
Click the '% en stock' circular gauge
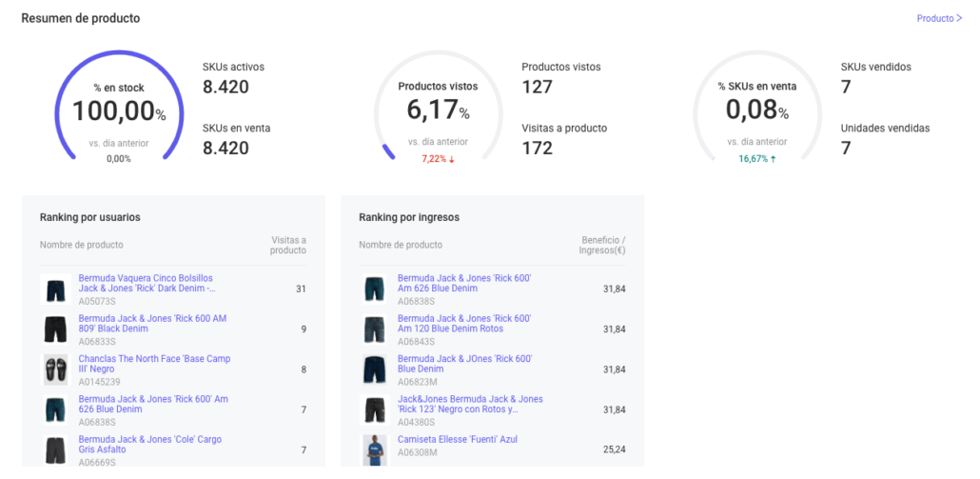tap(118, 111)
